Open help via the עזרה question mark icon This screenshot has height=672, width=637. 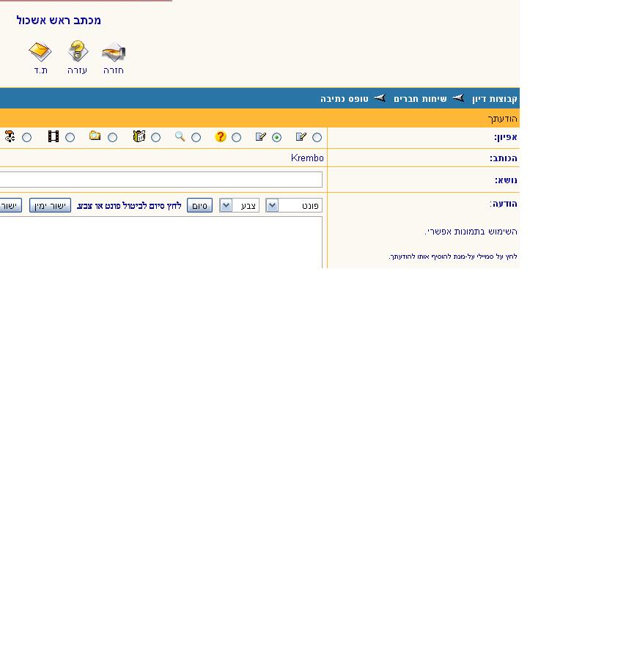(x=78, y=52)
